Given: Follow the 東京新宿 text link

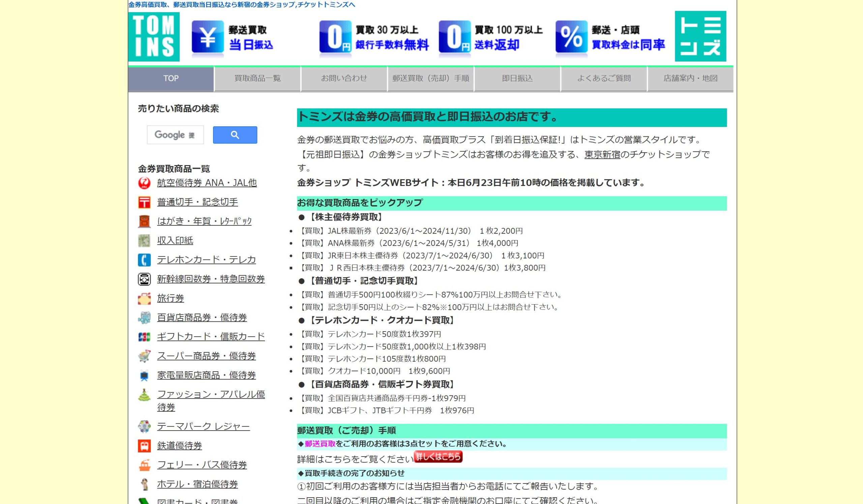Looking at the screenshot, I should pos(602,155).
